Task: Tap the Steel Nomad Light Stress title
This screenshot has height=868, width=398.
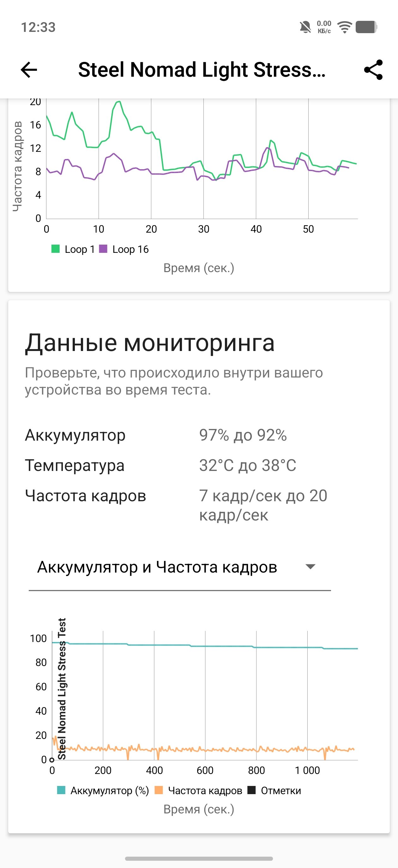Action: click(202, 70)
